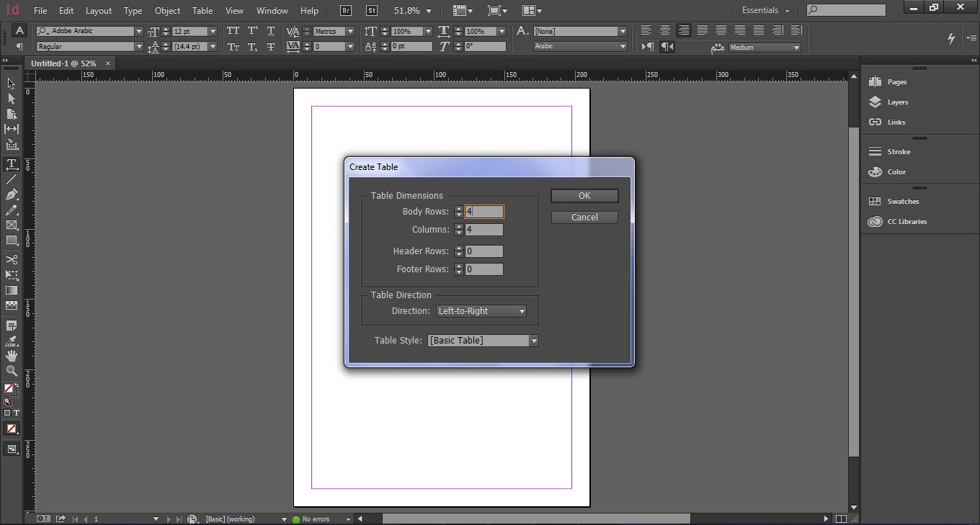This screenshot has width=980, height=525.
Task: Open the Type menu
Action: pos(133,11)
